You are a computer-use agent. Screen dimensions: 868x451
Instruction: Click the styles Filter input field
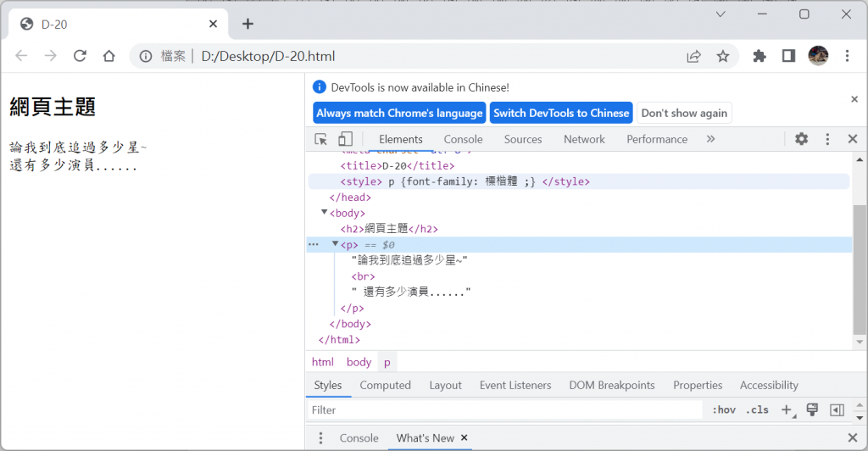point(504,410)
